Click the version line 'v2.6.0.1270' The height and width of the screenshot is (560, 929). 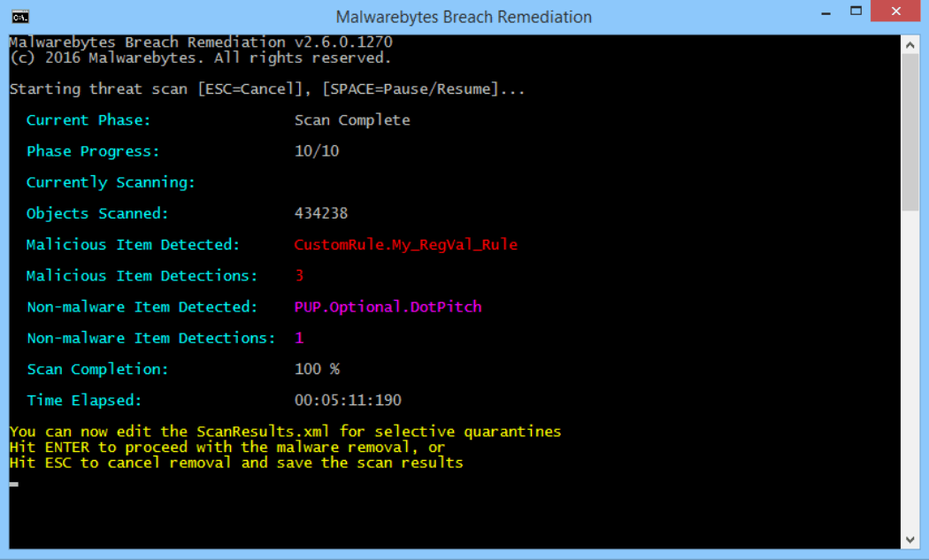343,42
